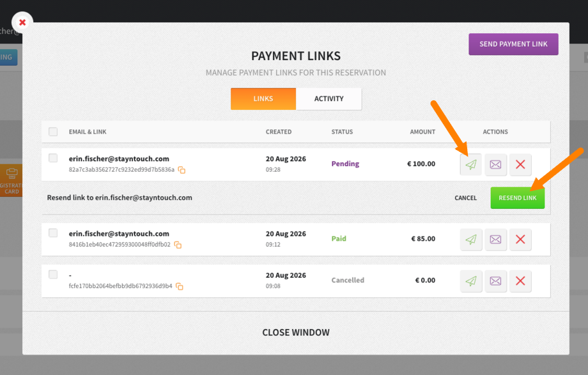Select the Links tab
Screen dimensions: 588x375
click(x=263, y=98)
